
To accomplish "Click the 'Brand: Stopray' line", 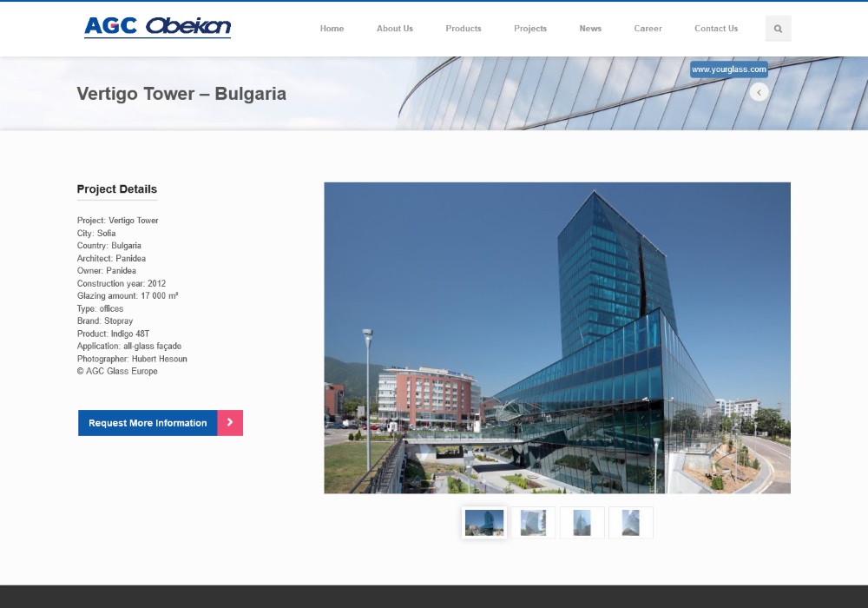I will pos(105,321).
